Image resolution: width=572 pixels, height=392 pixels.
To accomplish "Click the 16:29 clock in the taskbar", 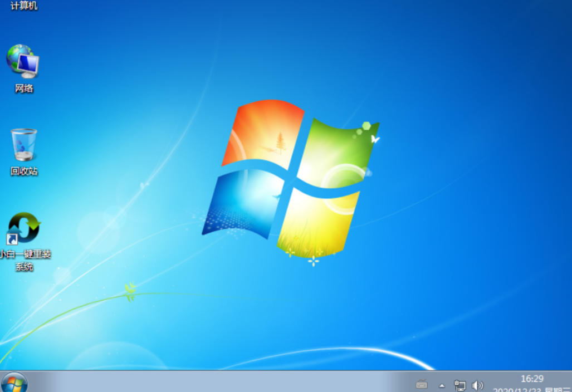I will coord(532,379).
